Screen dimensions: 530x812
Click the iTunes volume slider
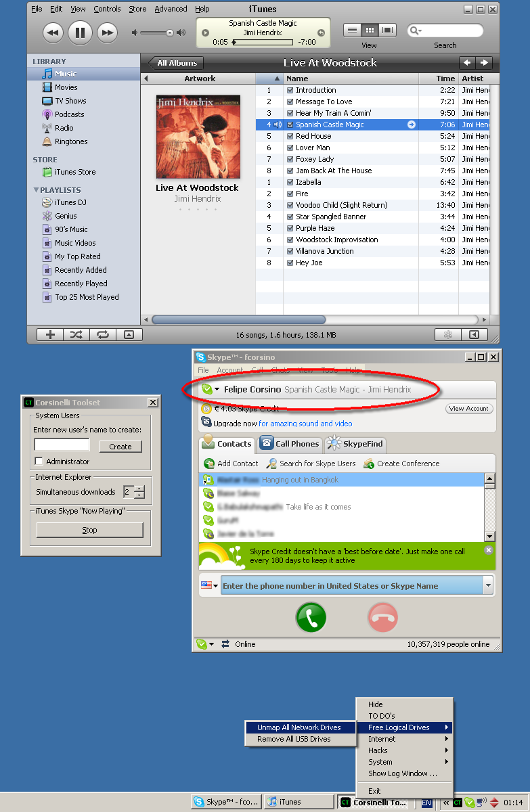[x=158, y=32]
